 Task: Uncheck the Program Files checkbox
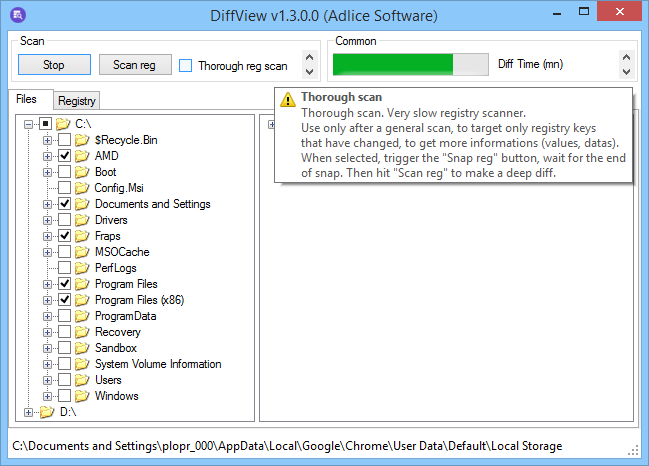coord(65,283)
